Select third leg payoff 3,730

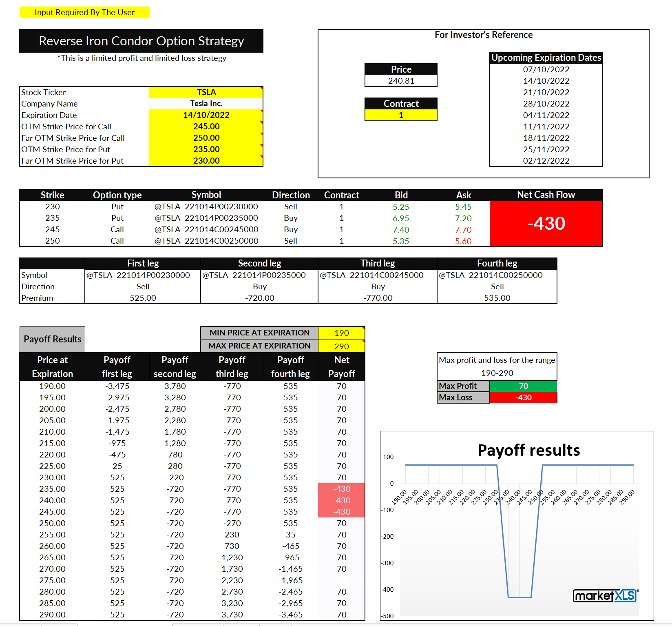(232, 615)
